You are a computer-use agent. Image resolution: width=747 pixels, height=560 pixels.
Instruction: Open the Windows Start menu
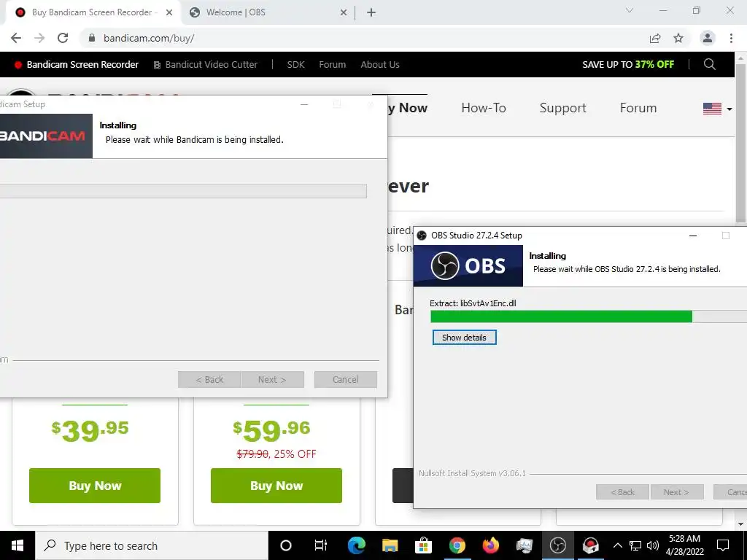[x=18, y=545]
